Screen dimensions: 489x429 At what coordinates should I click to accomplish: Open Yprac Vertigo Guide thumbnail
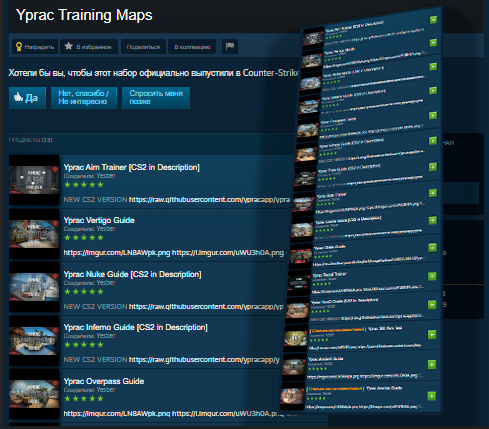point(34,234)
